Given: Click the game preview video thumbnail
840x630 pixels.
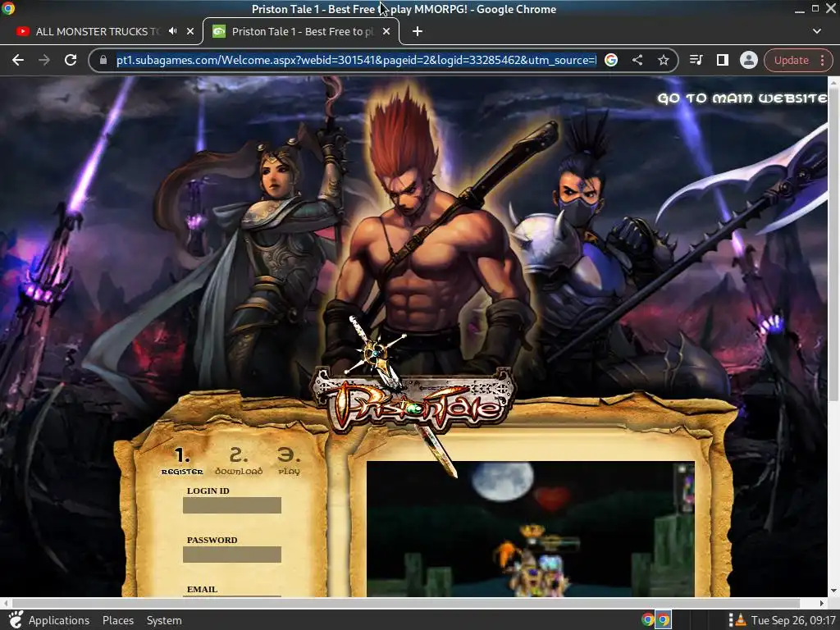Looking at the screenshot, I should [531, 529].
